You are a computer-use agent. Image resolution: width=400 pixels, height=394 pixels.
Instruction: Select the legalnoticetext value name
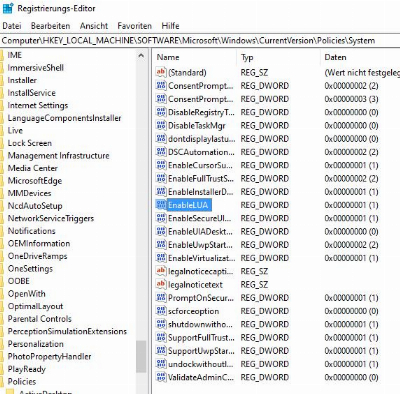195,285
